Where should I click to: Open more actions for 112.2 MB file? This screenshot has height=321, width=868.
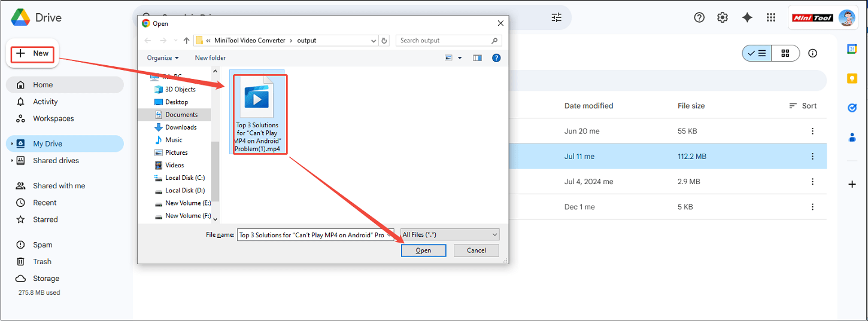click(x=812, y=156)
